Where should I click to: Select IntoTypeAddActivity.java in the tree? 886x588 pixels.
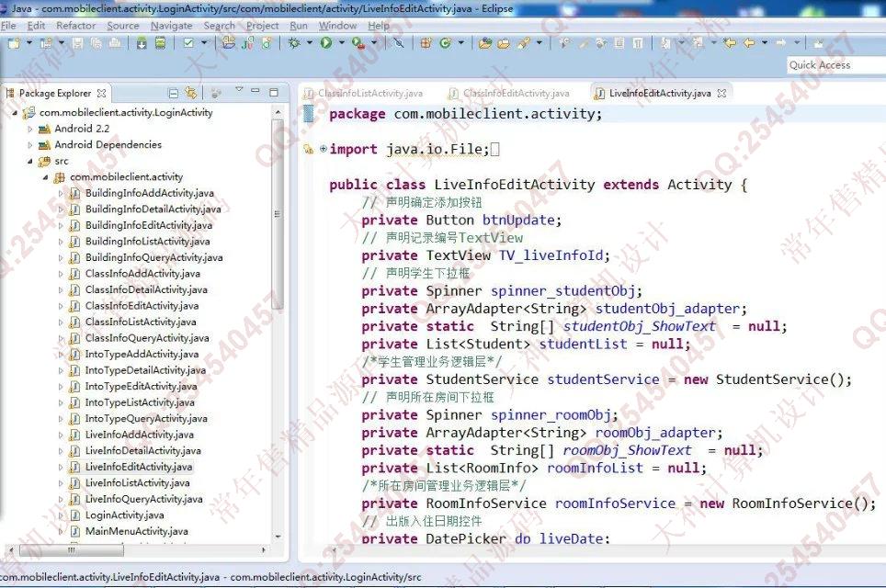click(x=142, y=354)
